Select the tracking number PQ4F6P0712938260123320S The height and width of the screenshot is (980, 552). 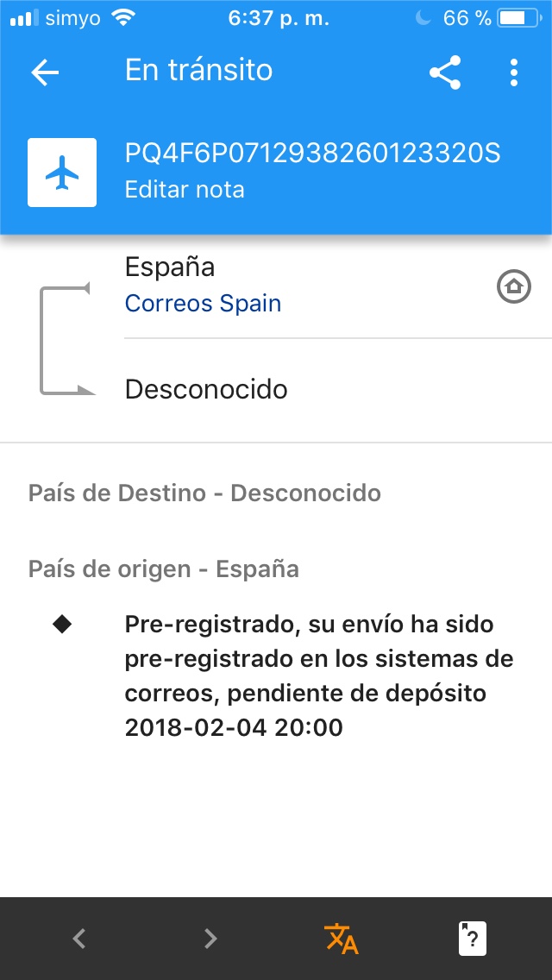(x=312, y=154)
